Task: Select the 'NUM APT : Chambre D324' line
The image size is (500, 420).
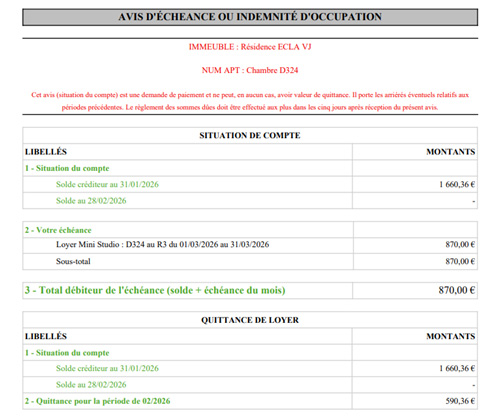Action: click(x=250, y=70)
